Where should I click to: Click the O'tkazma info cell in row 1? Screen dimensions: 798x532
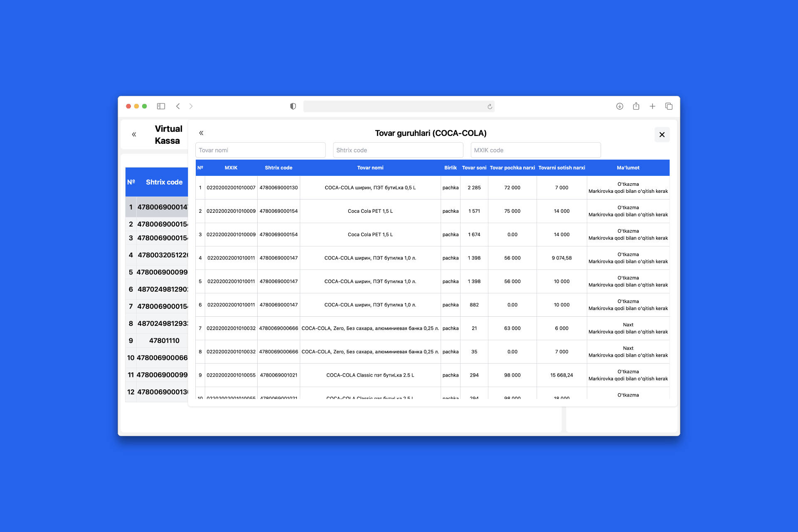(x=628, y=188)
